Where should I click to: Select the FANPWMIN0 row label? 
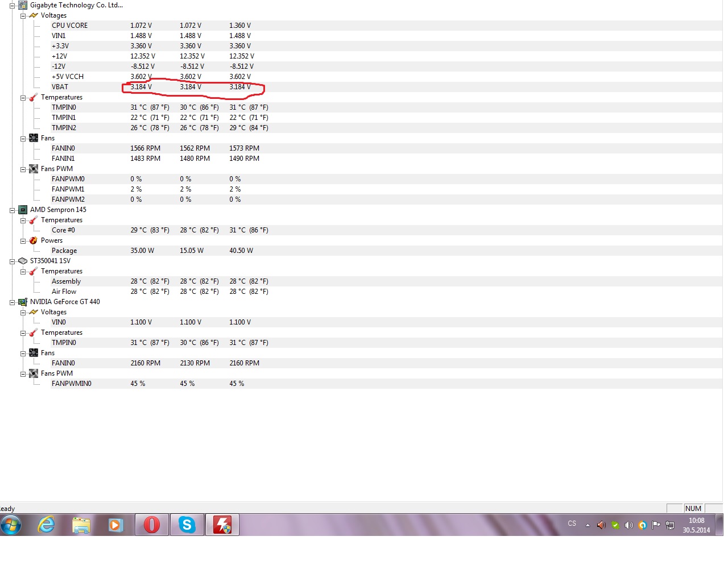tap(72, 384)
